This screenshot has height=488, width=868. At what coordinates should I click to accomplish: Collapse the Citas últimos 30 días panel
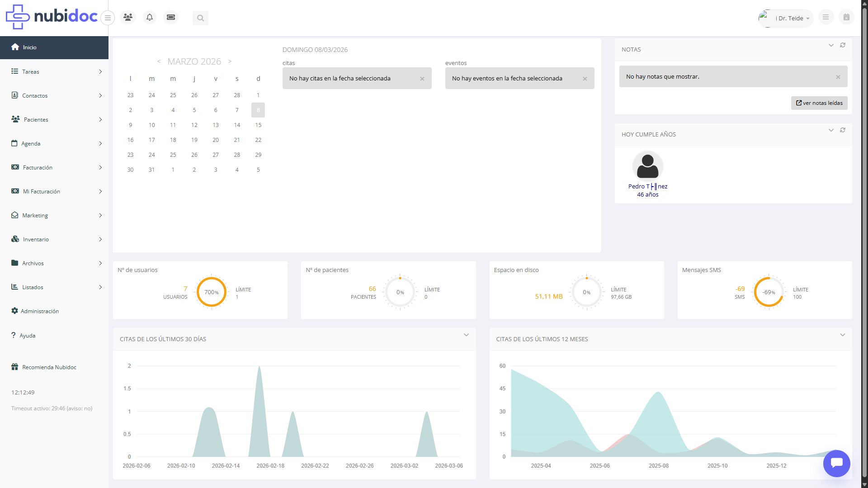466,335
